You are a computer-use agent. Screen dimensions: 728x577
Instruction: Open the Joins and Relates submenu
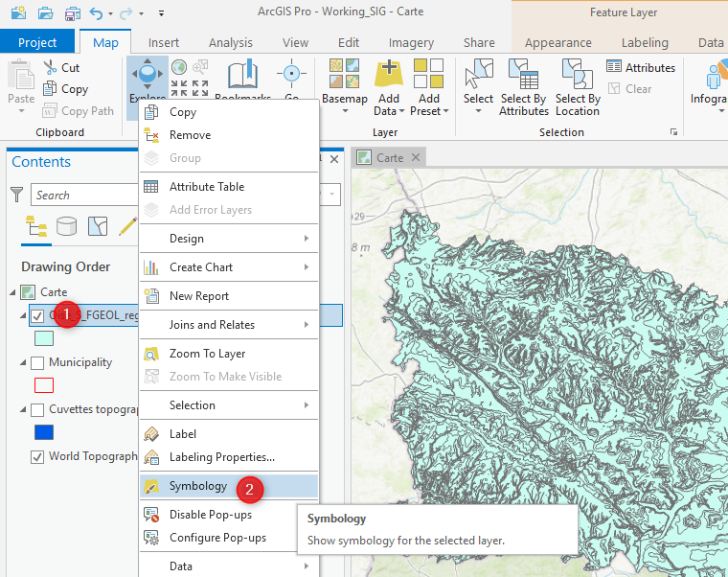click(229, 325)
